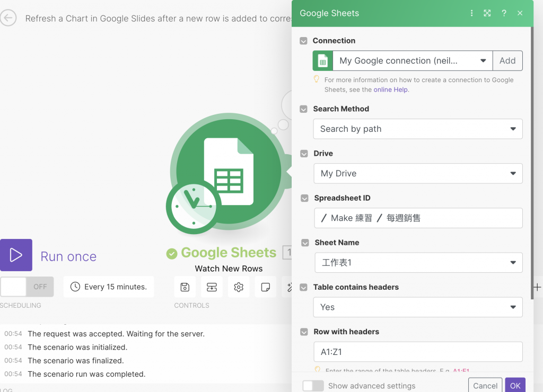Open the Table contains headers Yes dropdown
This screenshot has width=543, height=392.
418,307
